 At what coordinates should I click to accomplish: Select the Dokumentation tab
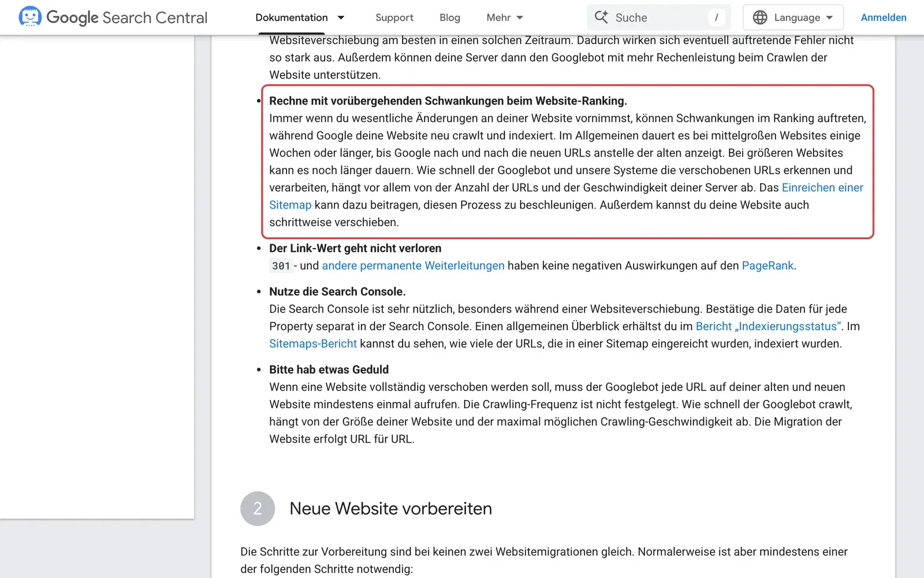click(292, 17)
